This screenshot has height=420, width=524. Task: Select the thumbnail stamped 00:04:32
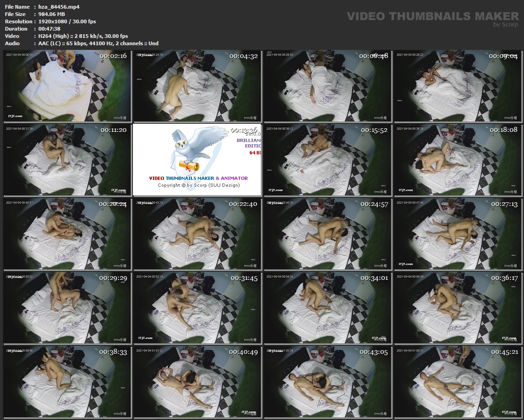pyautogui.click(x=197, y=86)
